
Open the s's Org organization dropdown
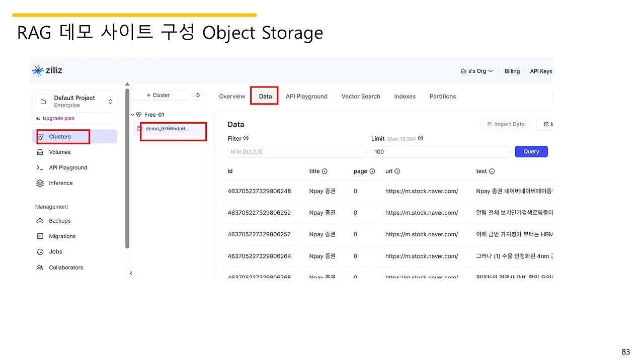(477, 71)
